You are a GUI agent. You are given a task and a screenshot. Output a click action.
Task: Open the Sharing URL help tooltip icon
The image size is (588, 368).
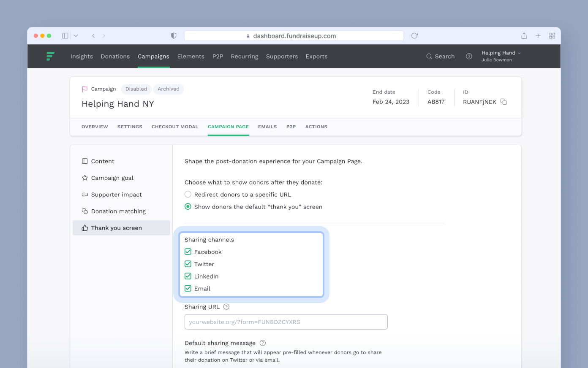point(226,307)
